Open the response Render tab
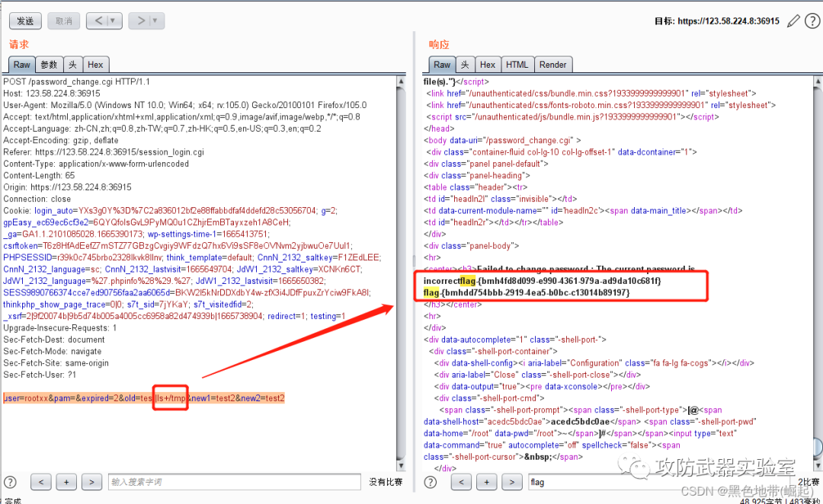 (552, 65)
